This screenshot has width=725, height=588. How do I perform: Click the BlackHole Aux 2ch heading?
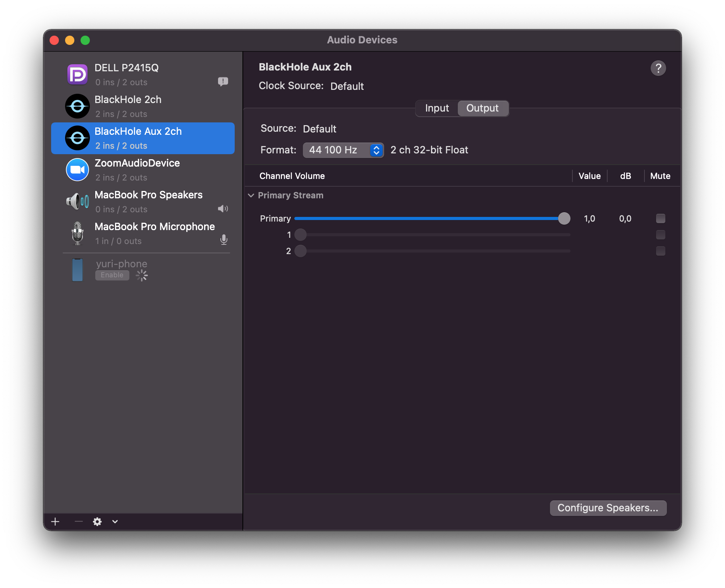click(x=305, y=67)
